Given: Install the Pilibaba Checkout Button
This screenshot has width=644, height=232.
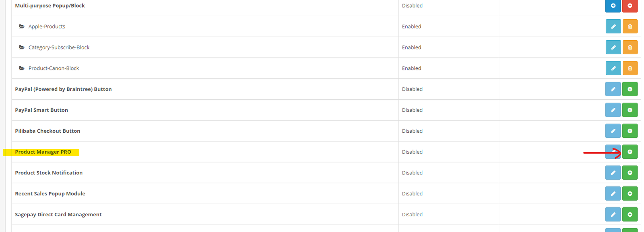Looking at the screenshot, I should (x=630, y=131).
